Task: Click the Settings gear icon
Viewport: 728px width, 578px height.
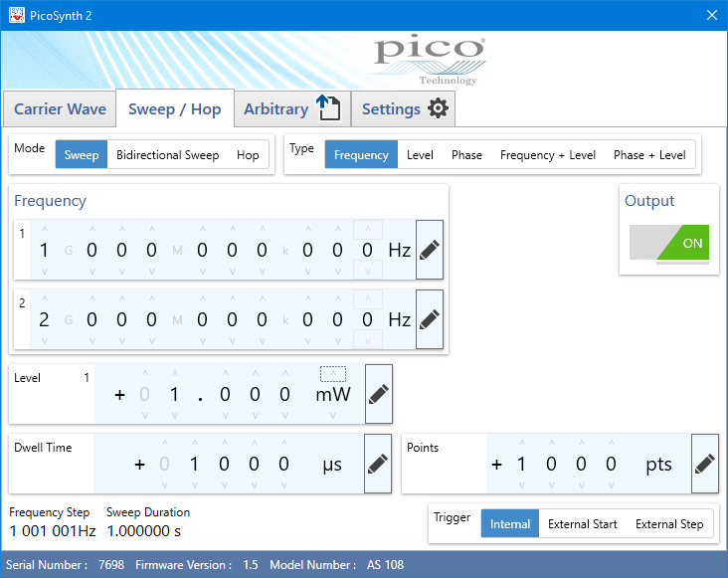Action: 438,108
